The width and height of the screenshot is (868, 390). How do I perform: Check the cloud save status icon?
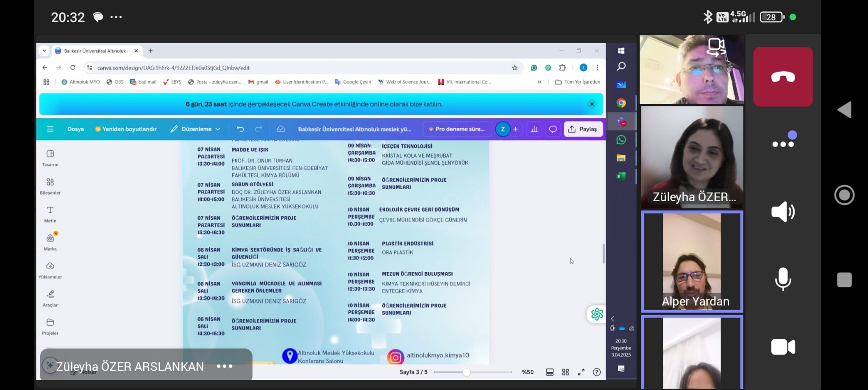tap(281, 129)
